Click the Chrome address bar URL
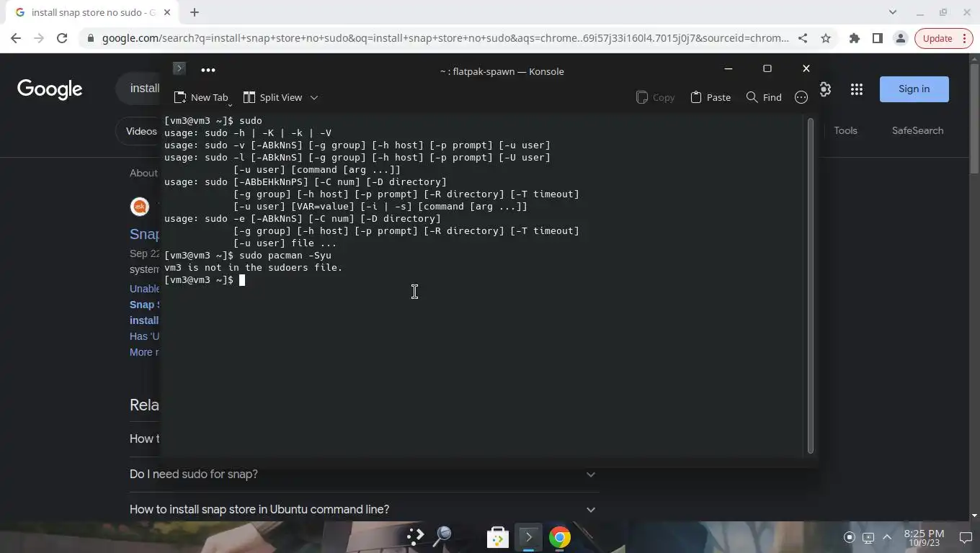Image resolution: width=980 pixels, height=553 pixels. point(445,38)
